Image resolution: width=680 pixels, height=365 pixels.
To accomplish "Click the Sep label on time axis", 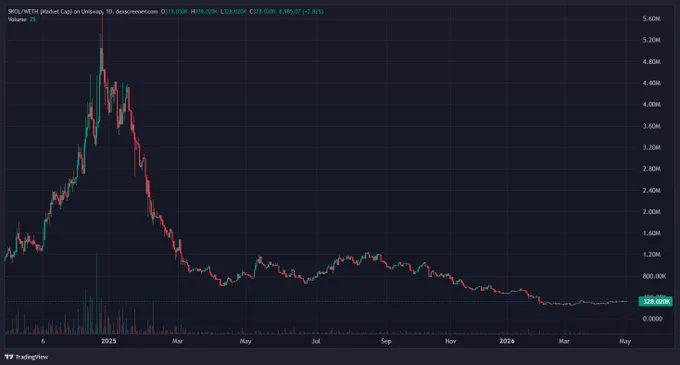I will [386, 341].
